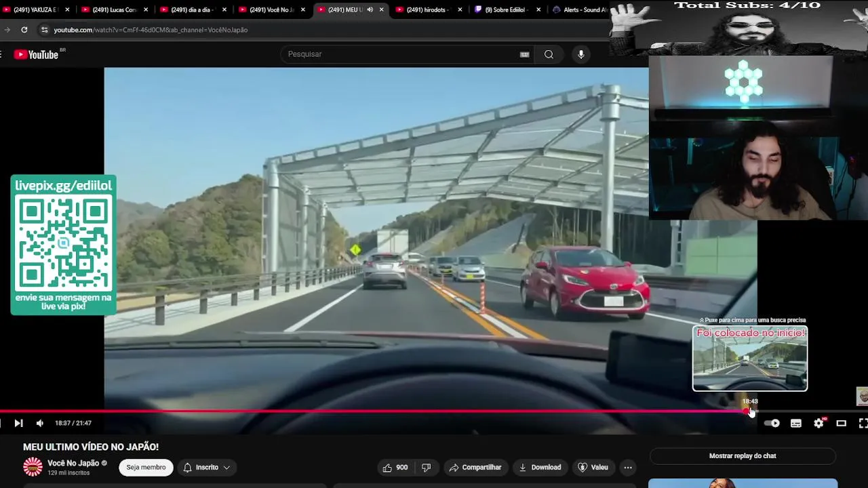Click the 129 mil inscritos subscriber count
This screenshot has width=868, height=488.
point(68,472)
